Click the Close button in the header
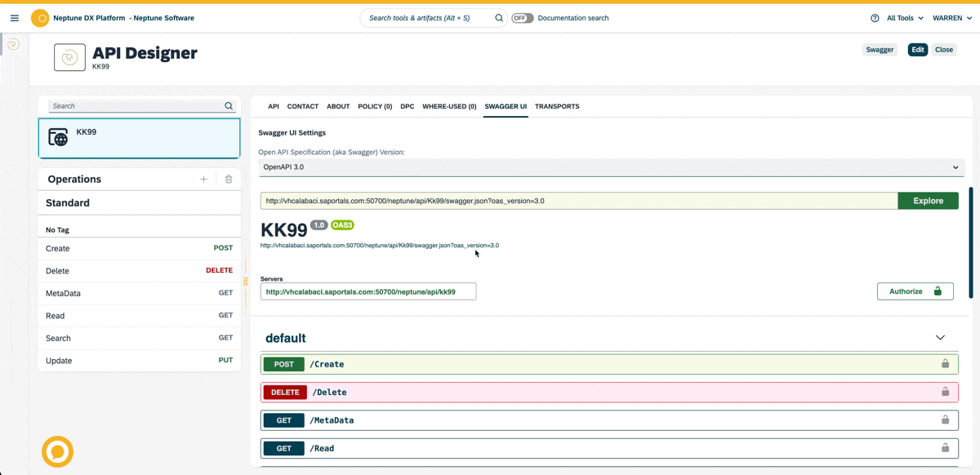This screenshot has width=980, height=475. point(944,50)
